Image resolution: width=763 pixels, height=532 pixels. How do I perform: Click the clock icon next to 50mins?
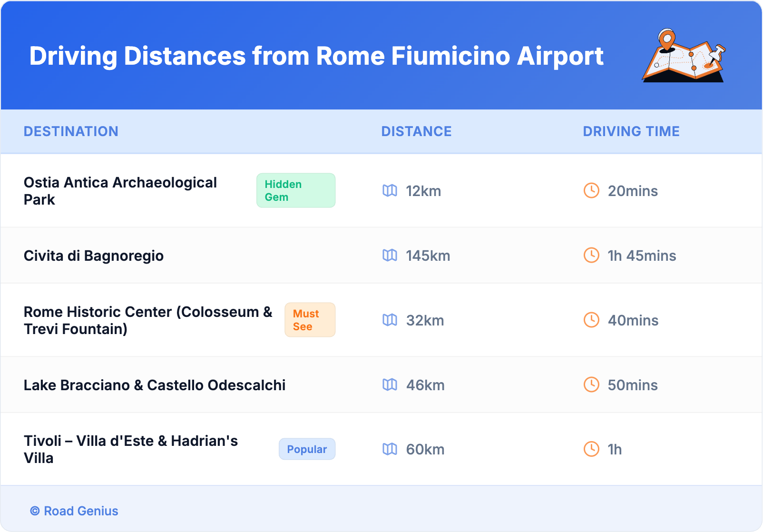(591, 384)
